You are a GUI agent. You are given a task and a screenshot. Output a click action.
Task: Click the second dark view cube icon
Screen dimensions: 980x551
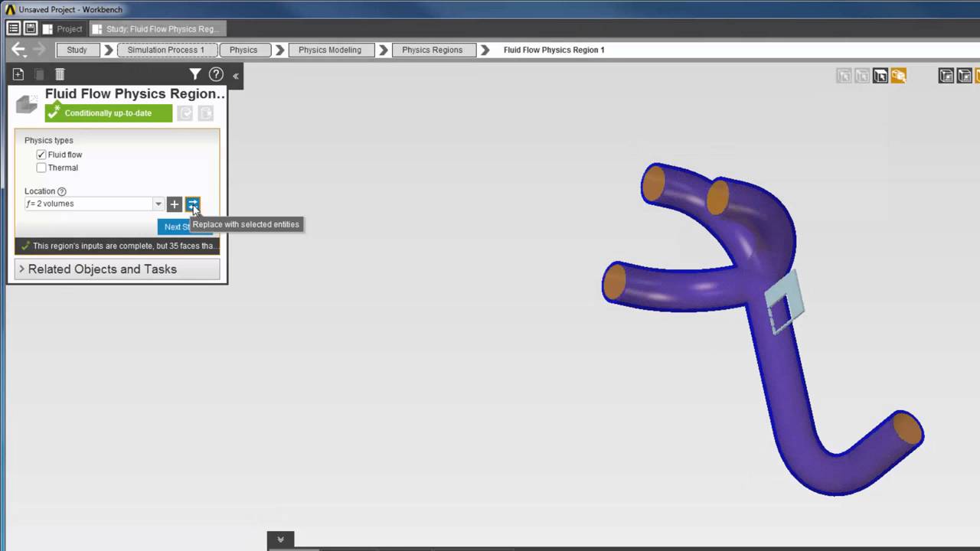[x=965, y=76]
